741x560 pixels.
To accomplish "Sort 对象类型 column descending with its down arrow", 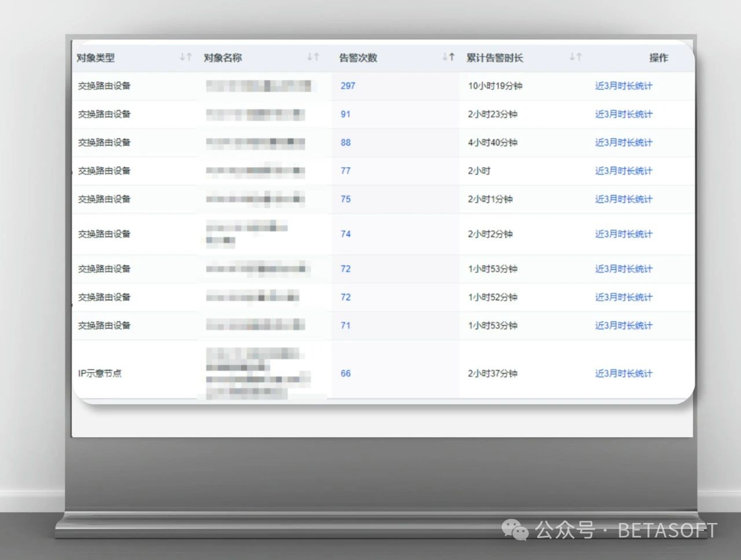I will pyautogui.click(x=182, y=57).
